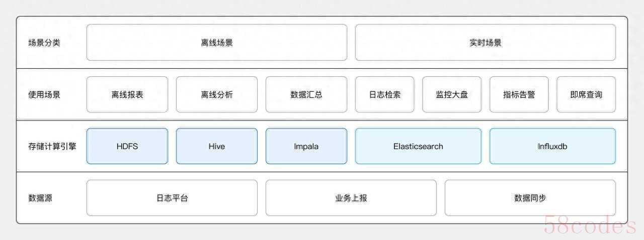Click the 58codes watermark link
644x240 pixels.
pos(590,226)
